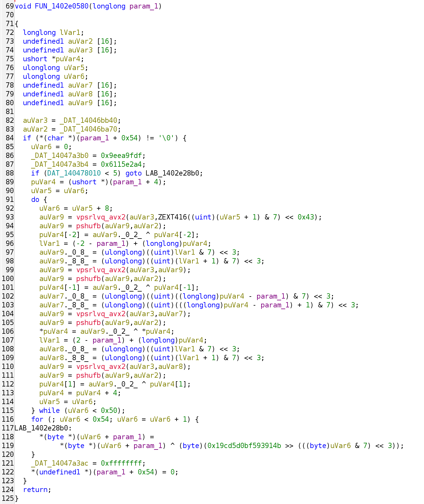Click the return keyword
This screenshot has width=424, height=504.
pyautogui.click(x=35, y=490)
